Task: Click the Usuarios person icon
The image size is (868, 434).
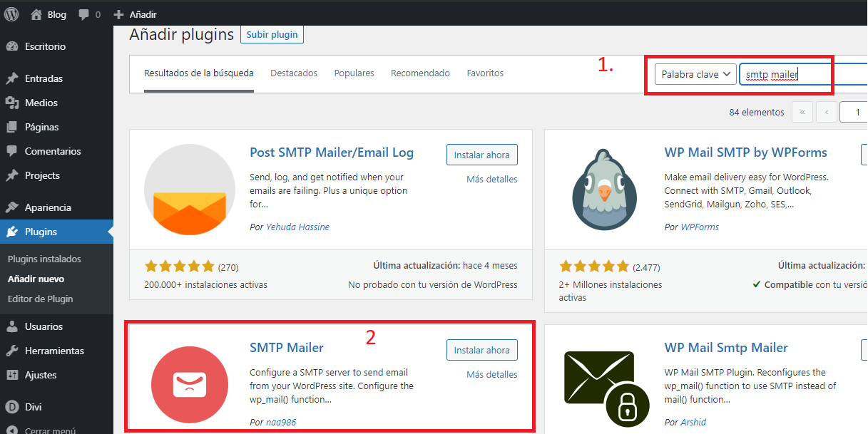Action: point(12,326)
